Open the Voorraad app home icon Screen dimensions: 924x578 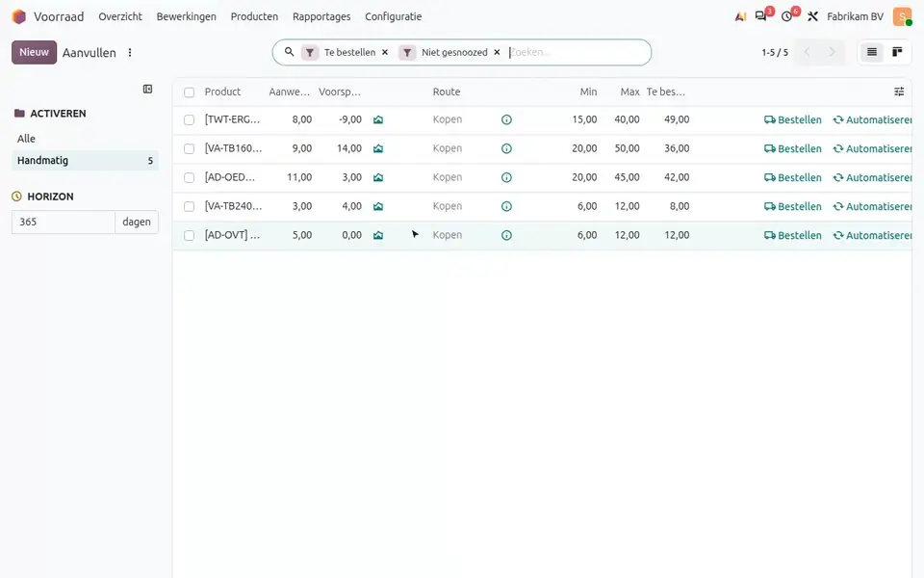19,16
